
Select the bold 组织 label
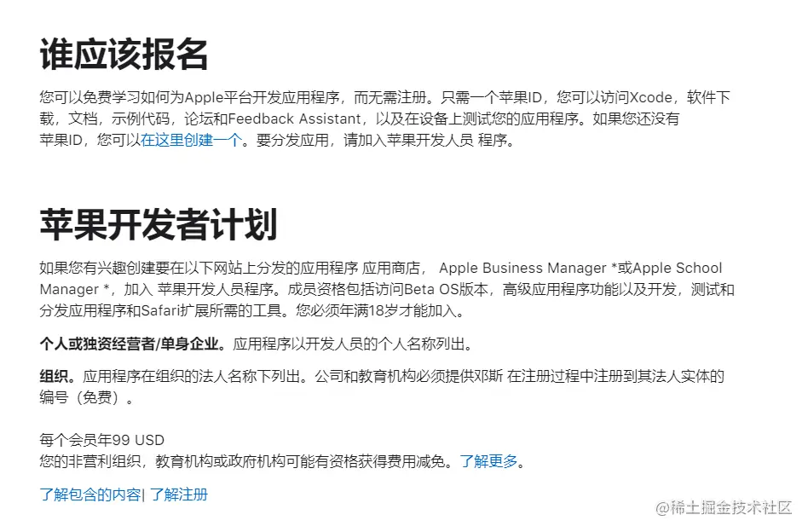point(54,376)
